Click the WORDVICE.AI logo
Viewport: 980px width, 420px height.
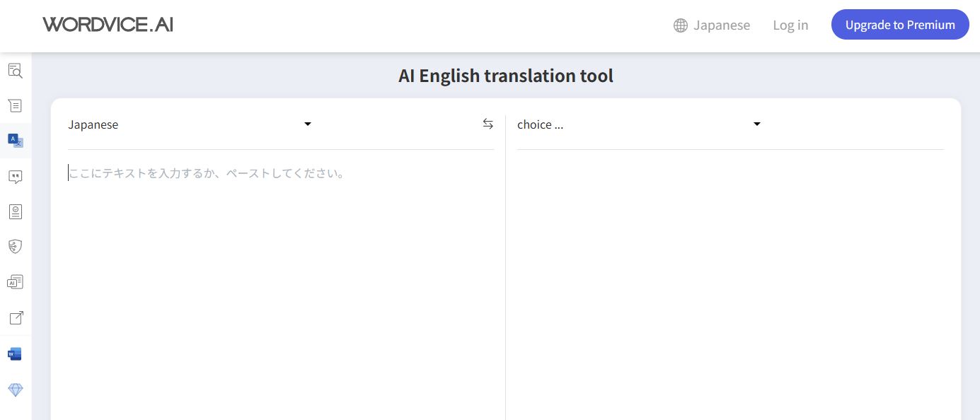click(108, 25)
